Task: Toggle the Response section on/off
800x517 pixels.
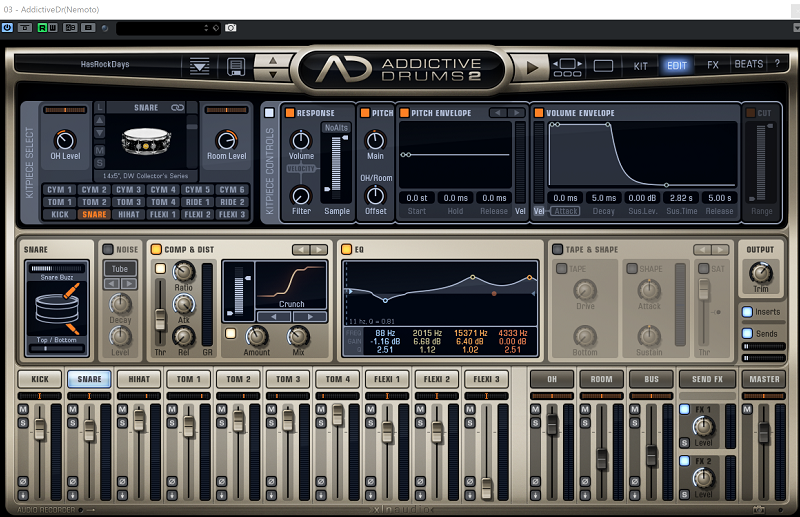Action: point(290,113)
